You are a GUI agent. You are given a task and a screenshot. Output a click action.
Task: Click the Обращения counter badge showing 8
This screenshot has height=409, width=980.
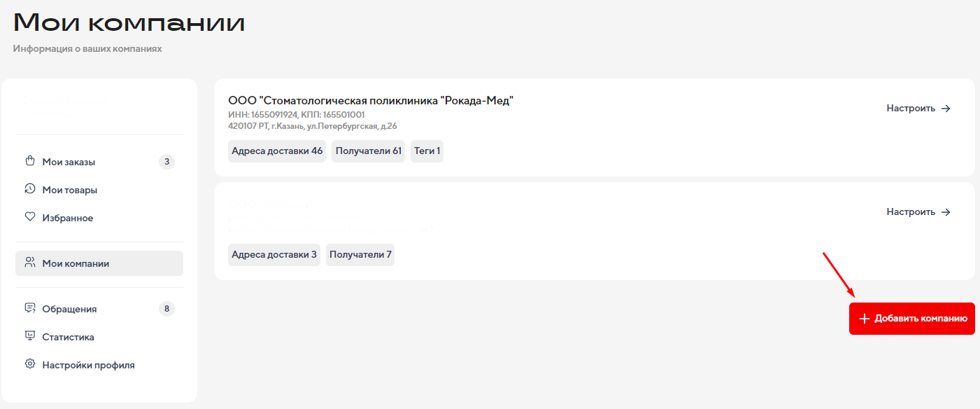tap(166, 309)
